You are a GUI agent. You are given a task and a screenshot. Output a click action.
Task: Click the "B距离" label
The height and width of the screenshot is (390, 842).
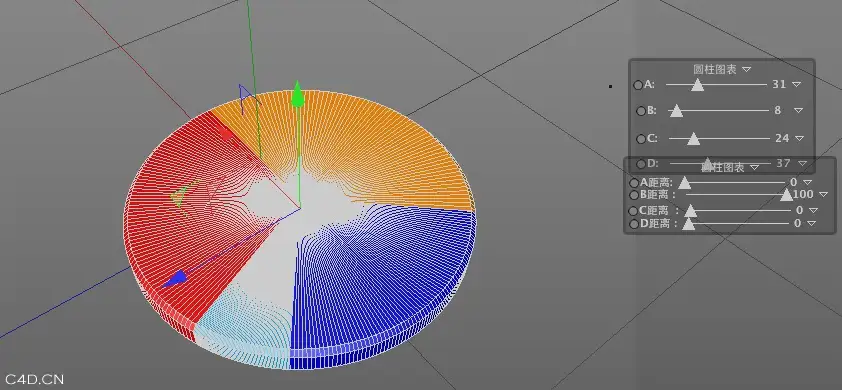pyautogui.click(x=654, y=194)
